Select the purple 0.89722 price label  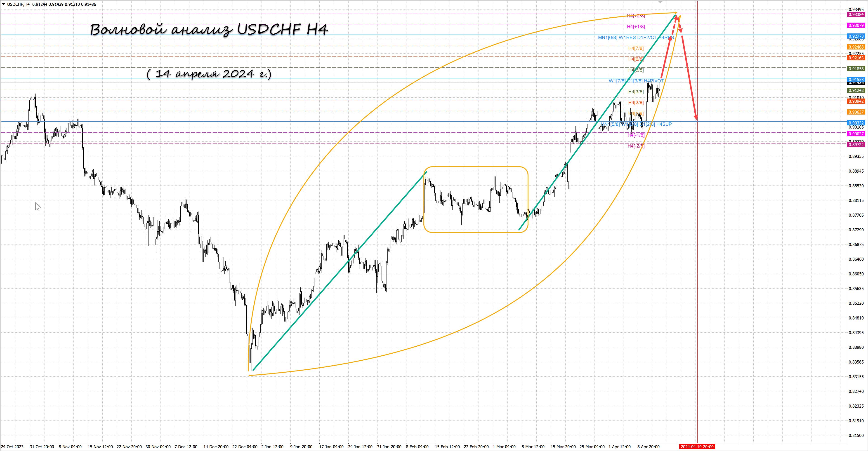[x=856, y=145]
